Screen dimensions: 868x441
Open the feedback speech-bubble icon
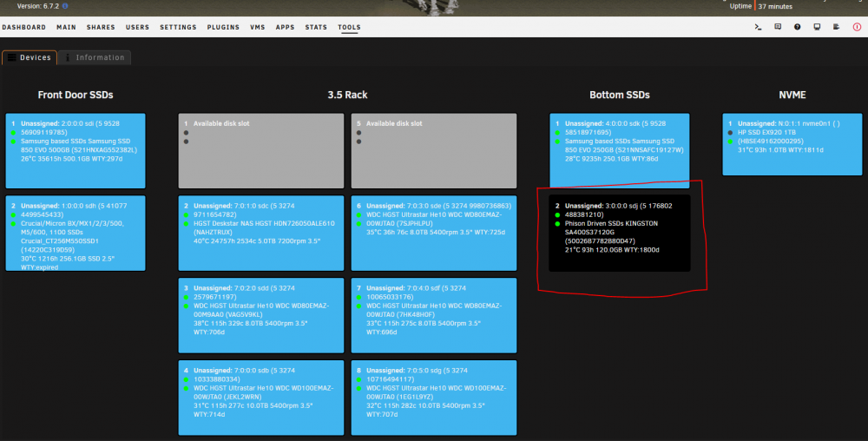tap(778, 27)
